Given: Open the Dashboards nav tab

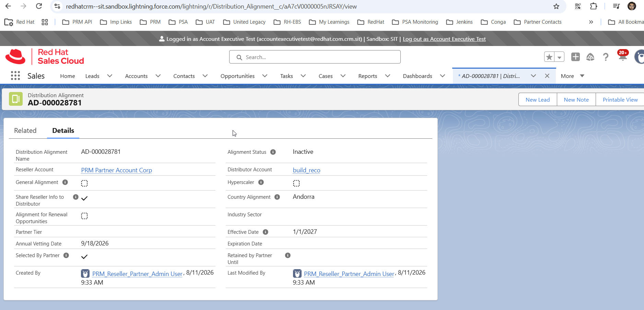Looking at the screenshot, I should pos(418,76).
